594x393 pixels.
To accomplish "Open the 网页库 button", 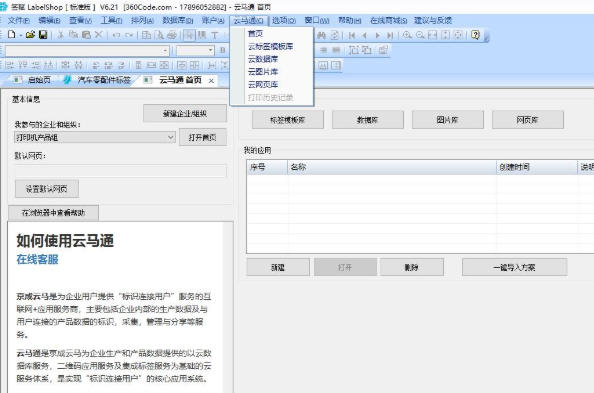I will (528, 120).
